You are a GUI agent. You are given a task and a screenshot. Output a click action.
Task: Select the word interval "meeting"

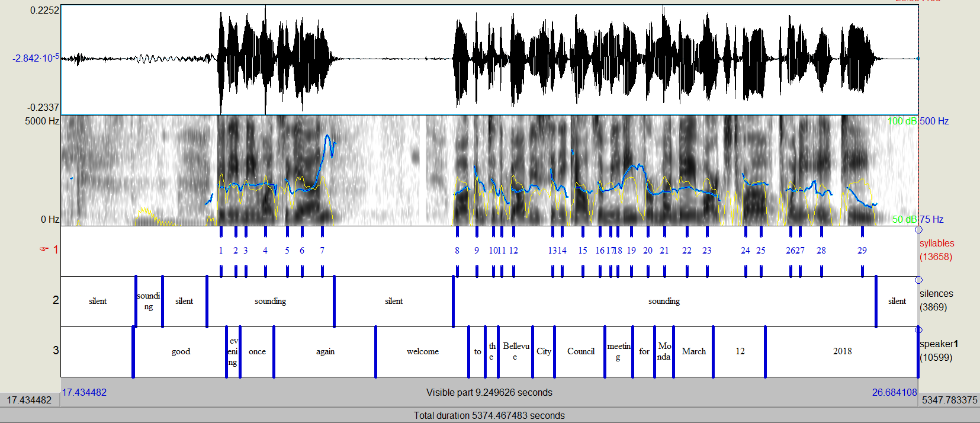pos(619,351)
